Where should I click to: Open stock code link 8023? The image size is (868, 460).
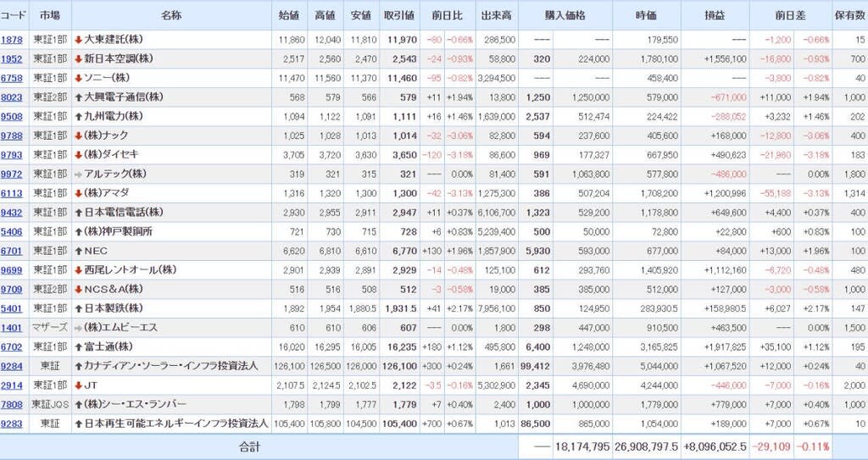point(11,97)
